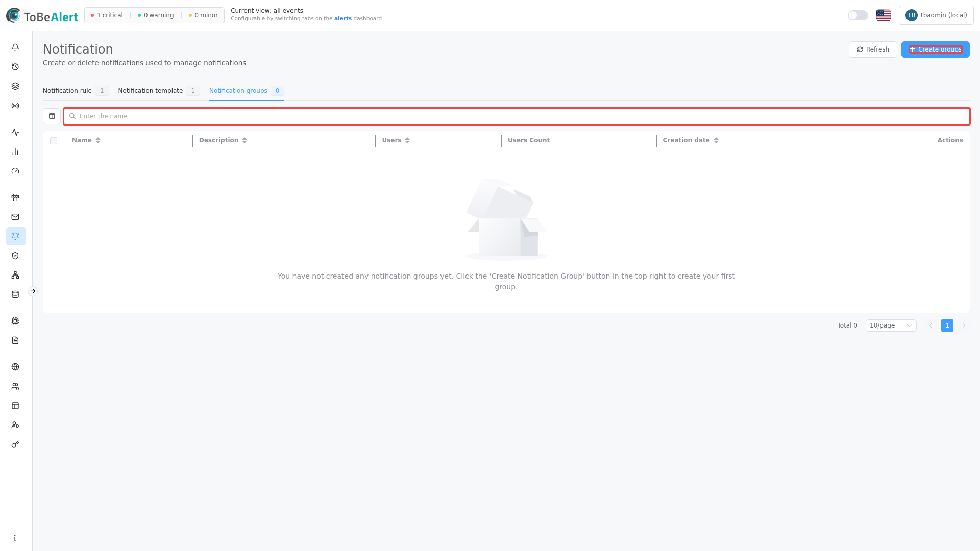Viewport: 980px width, 551px height.
Task: Follow the alerts dashboard link
Action: tap(342, 19)
